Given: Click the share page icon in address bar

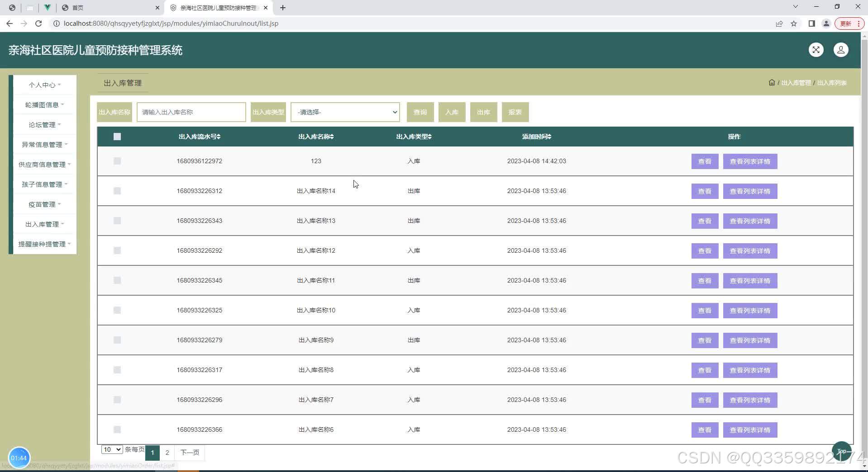Looking at the screenshot, I should [779, 24].
